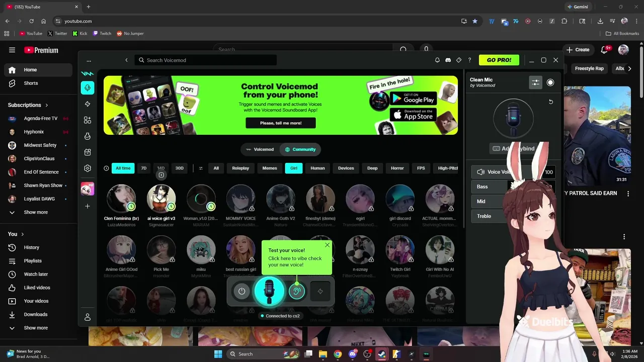Open the Voicebox microphone section in sidebar
644x362 pixels.
88,87
